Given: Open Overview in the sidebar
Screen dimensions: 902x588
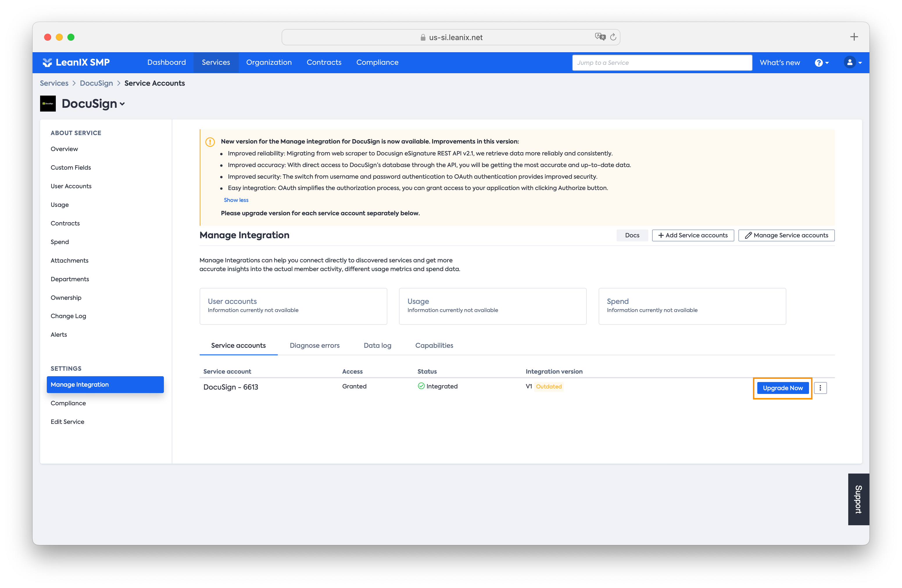Looking at the screenshot, I should (x=65, y=149).
